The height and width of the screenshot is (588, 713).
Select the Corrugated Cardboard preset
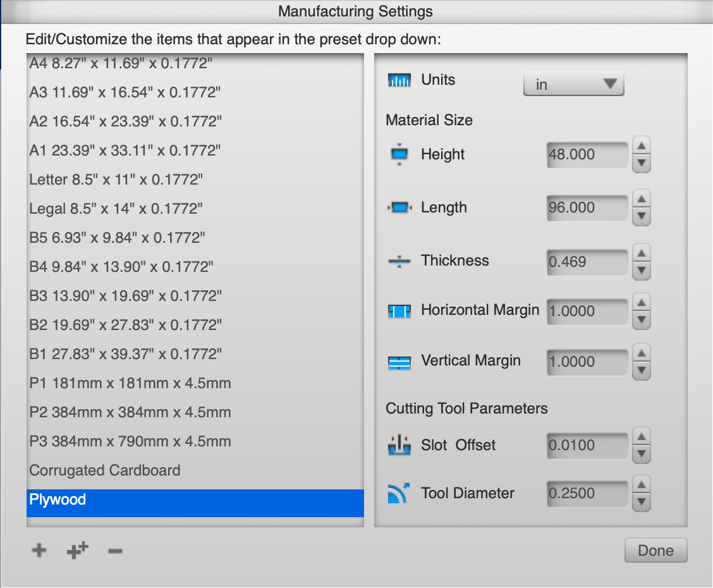click(195, 470)
